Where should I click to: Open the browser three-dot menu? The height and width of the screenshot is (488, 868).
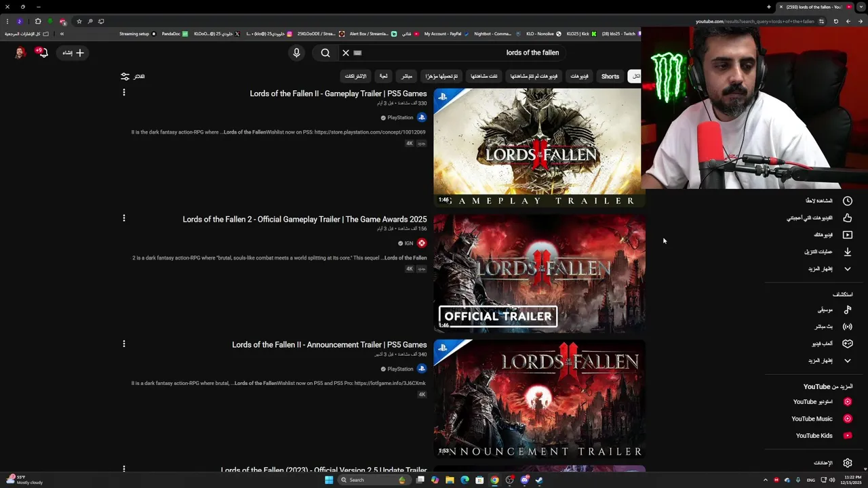7,21
